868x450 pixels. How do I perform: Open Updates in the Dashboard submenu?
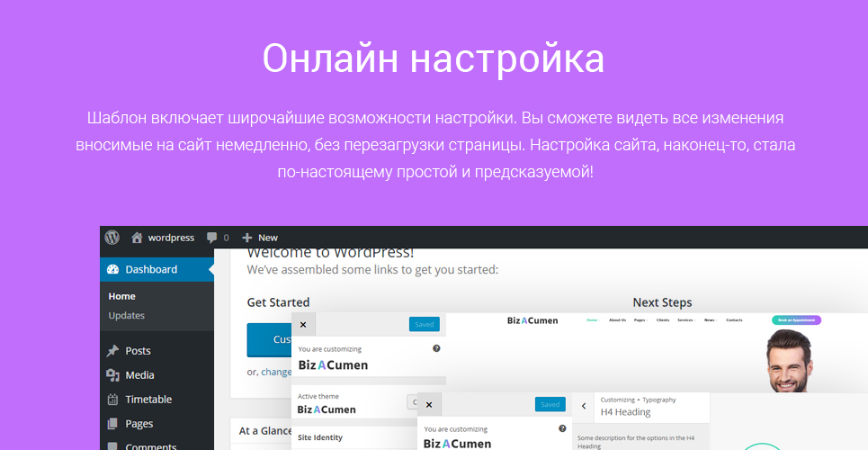pos(126,315)
